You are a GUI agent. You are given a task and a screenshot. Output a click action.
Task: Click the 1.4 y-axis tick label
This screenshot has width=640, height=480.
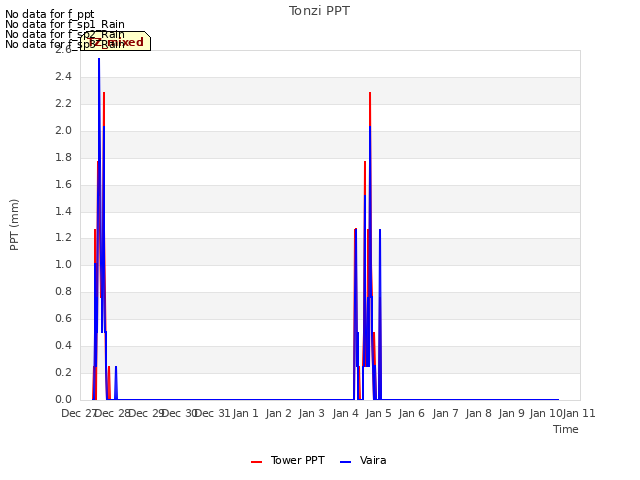pos(63,211)
